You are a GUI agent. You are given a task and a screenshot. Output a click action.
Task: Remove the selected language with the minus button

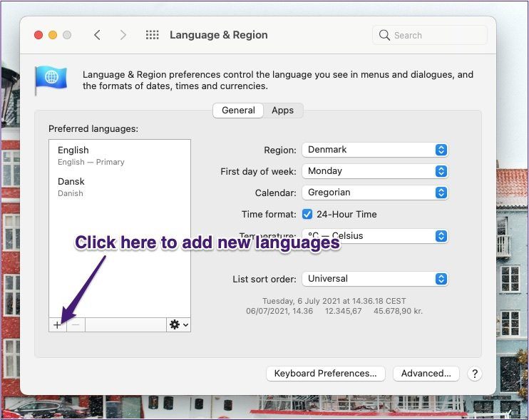pyautogui.click(x=76, y=325)
